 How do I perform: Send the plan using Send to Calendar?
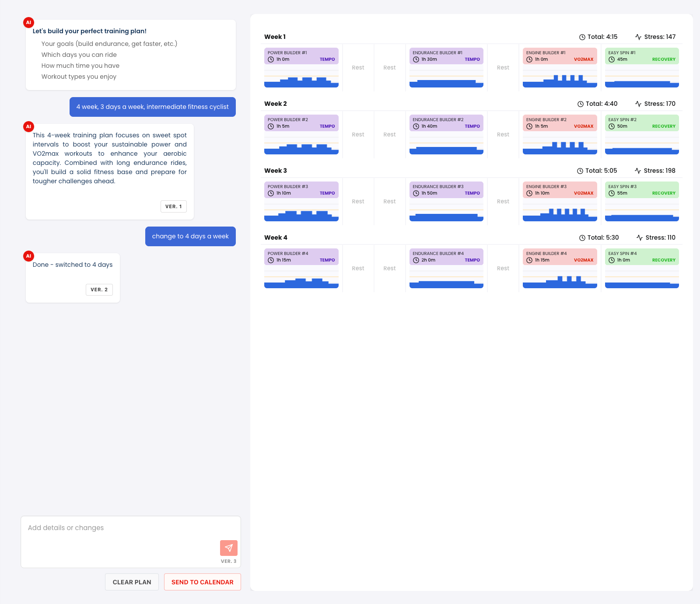click(202, 582)
